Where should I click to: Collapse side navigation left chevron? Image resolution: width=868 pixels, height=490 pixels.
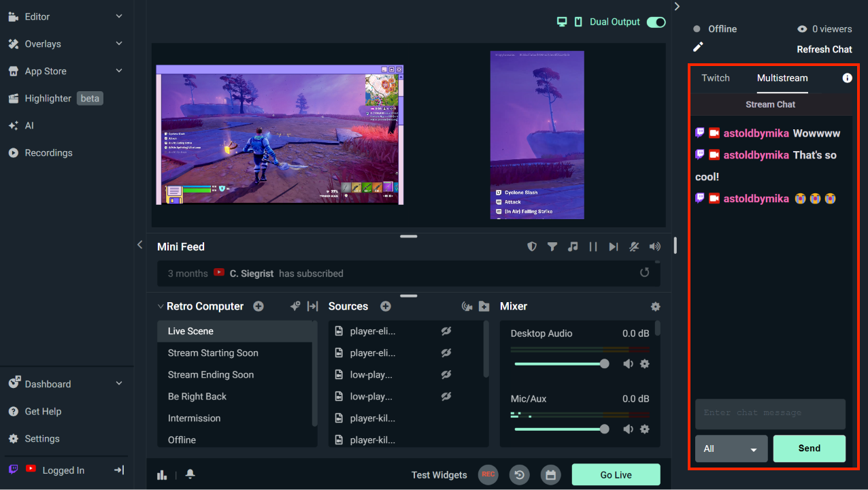point(140,245)
